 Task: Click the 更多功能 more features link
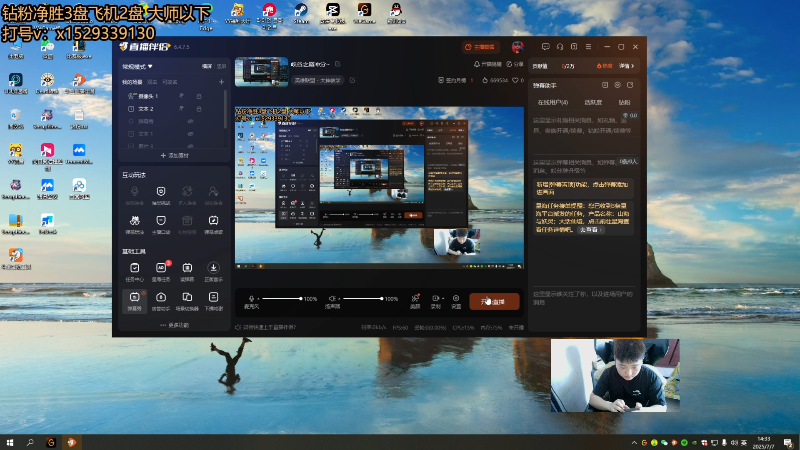(174, 325)
